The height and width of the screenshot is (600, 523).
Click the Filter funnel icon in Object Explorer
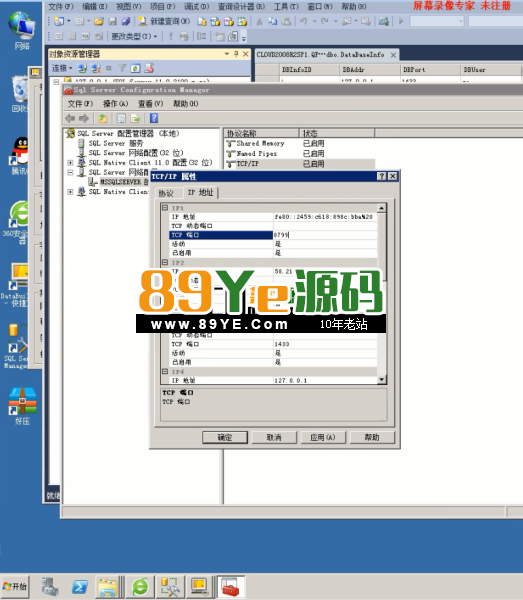click(122, 68)
